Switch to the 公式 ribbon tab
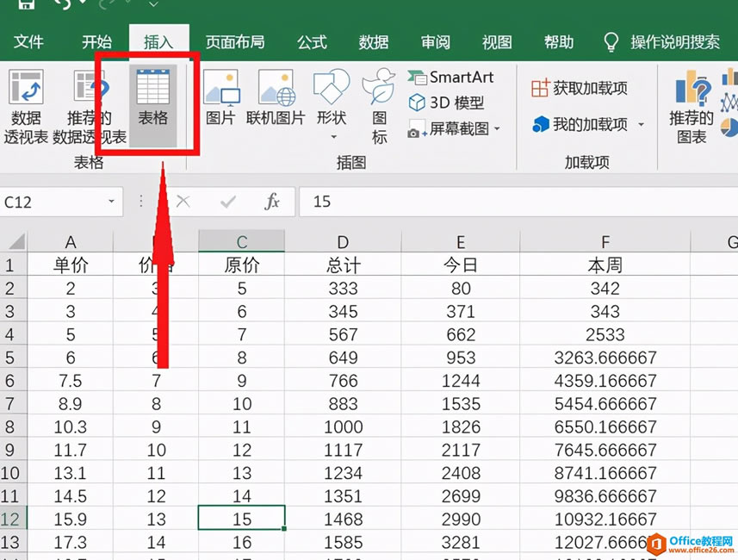The width and height of the screenshot is (738, 560). click(x=312, y=42)
